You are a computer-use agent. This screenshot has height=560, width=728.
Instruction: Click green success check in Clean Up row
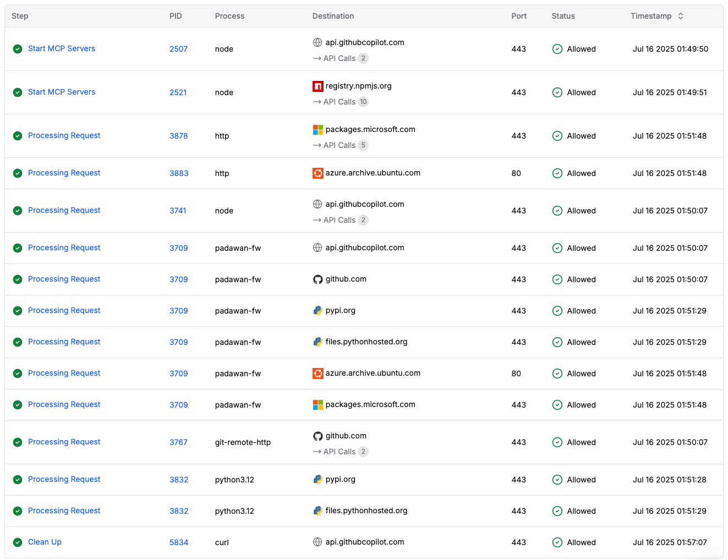click(x=18, y=542)
